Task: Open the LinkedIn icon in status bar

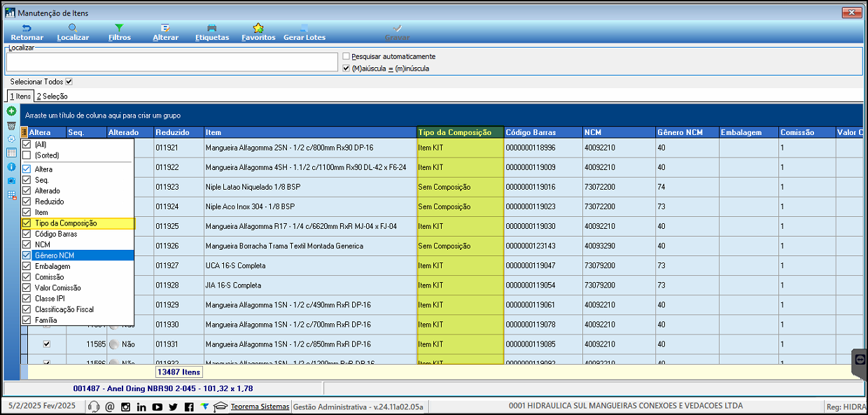Action: 141,407
